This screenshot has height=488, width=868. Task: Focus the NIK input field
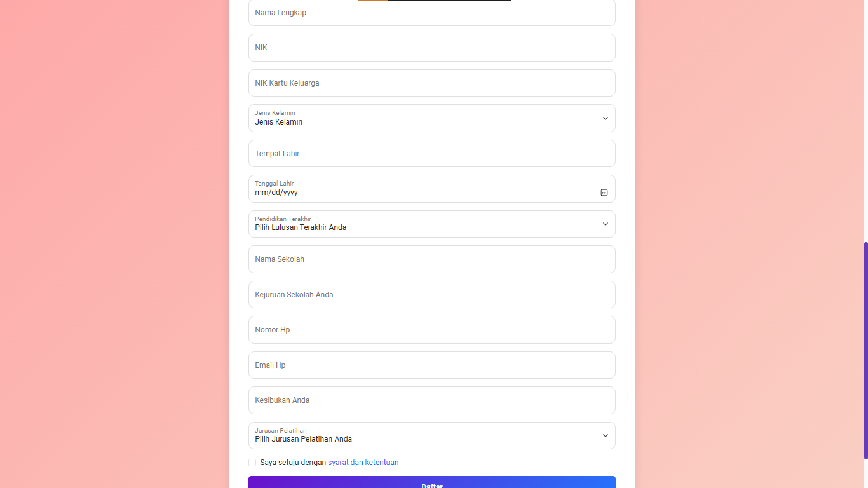click(x=431, y=48)
